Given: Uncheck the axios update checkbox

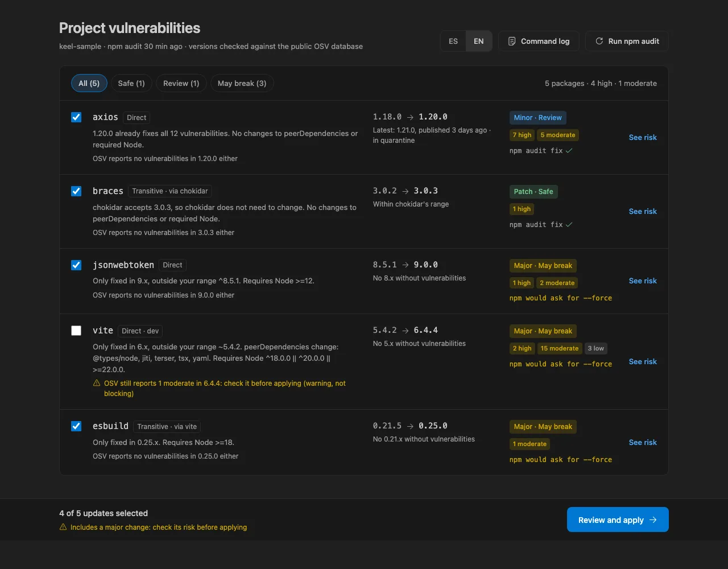Looking at the screenshot, I should [76, 117].
